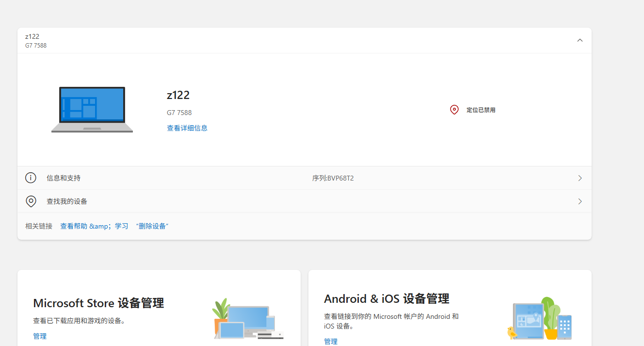Image resolution: width=644 pixels, height=346 pixels.
Task: Open 查看帮助 & 学习 link
Action: [94, 226]
